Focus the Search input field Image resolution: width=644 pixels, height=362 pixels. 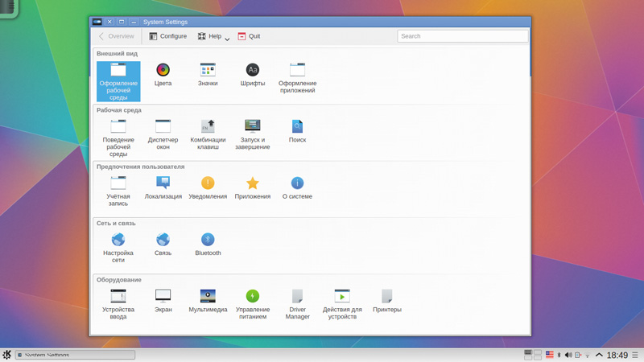[462, 36]
